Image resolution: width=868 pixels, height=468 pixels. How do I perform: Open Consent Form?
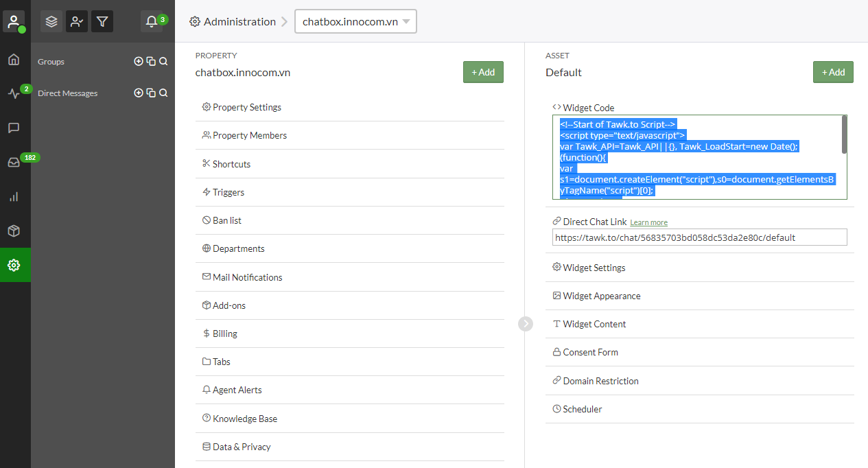[700, 352]
